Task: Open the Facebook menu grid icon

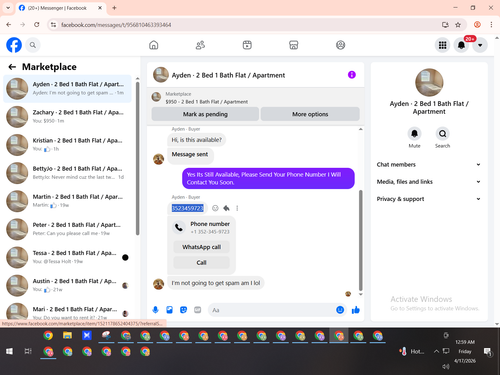Action: coord(442,45)
